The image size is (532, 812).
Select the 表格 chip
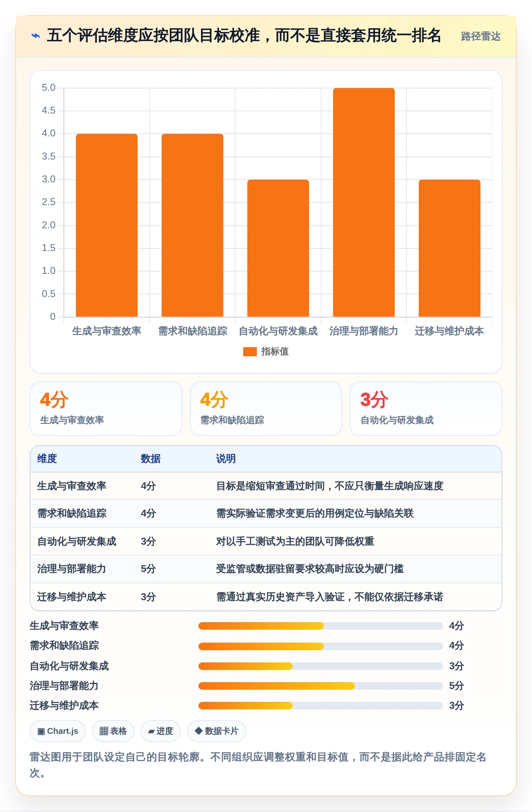[x=113, y=731]
